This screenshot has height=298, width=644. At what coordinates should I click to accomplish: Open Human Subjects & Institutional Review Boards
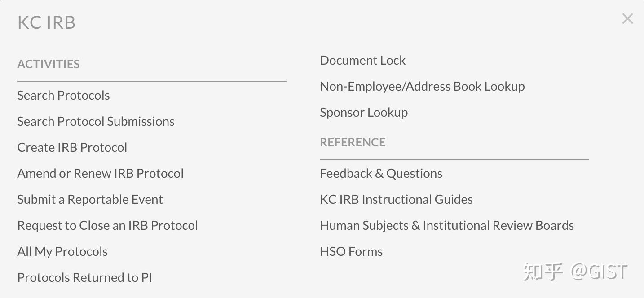(447, 225)
